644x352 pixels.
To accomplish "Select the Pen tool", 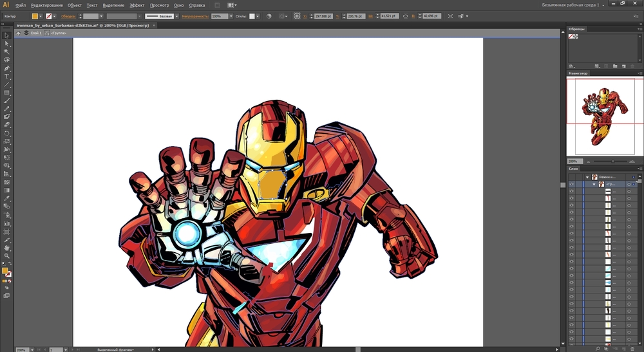I will click(7, 68).
